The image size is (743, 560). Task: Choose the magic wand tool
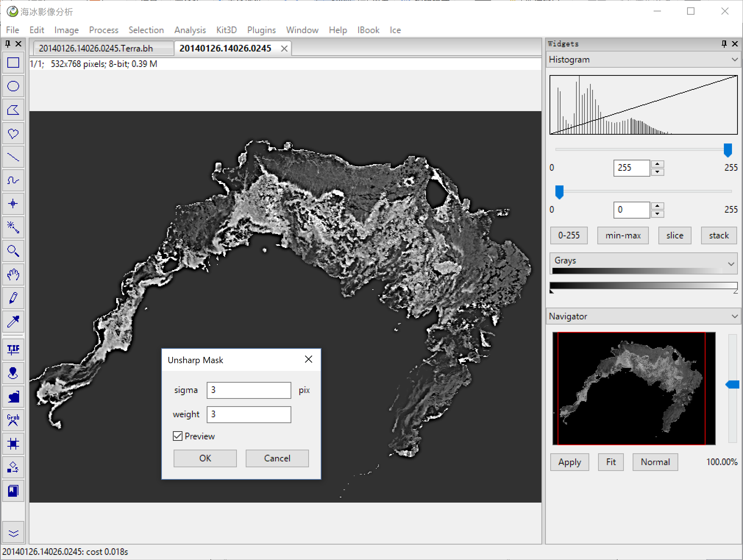(13, 227)
